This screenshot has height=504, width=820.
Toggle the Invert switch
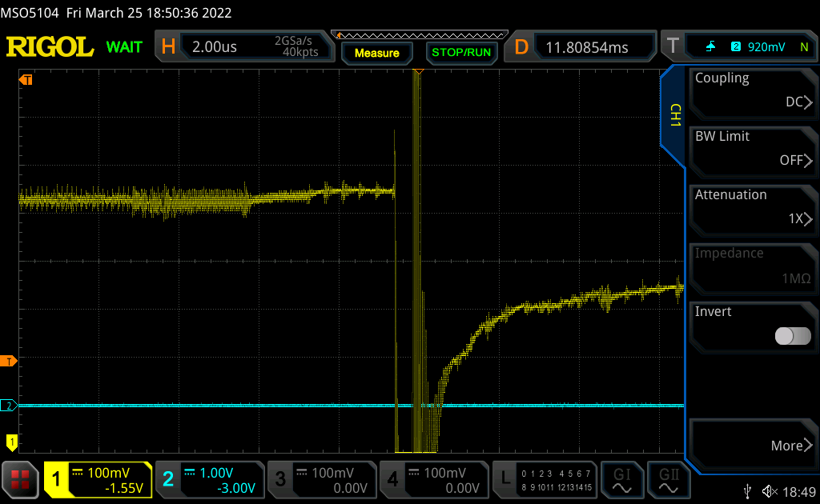click(793, 336)
